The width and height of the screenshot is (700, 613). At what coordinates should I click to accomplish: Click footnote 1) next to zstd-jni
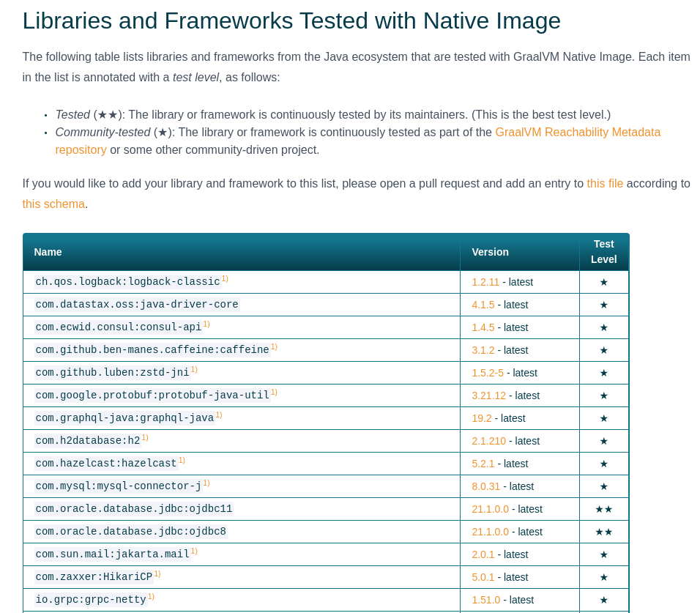click(x=194, y=370)
